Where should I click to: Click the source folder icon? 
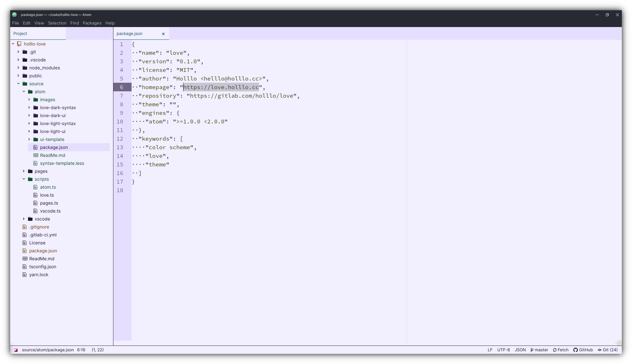tap(25, 84)
